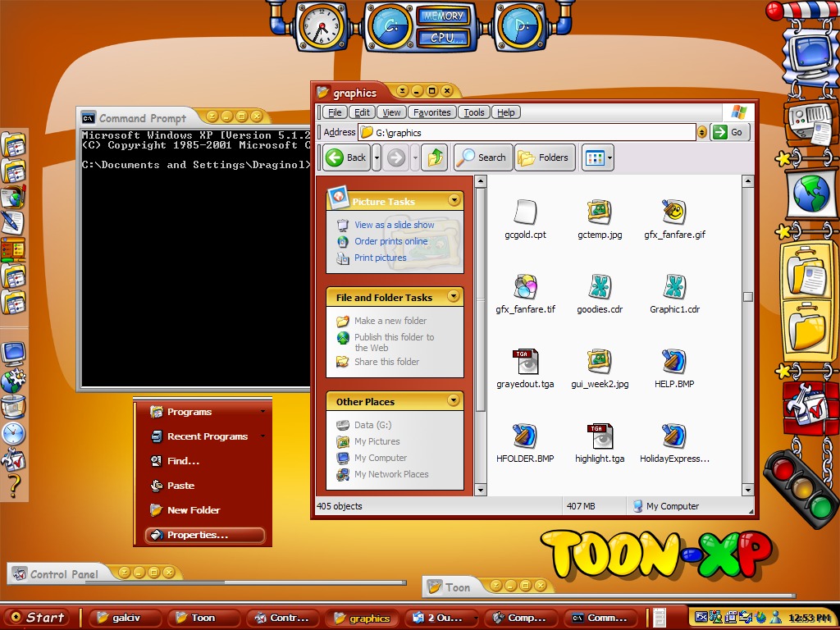
Task: Select the goodies.cdr file icon
Action: click(599, 287)
